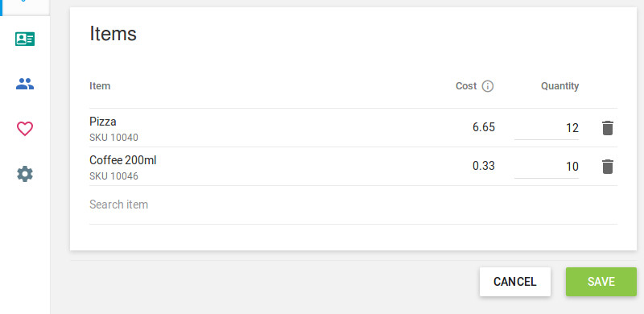Open the contact card sidebar icon
The width and height of the screenshot is (644, 314).
pyautogui.click(x=25, y=39)
